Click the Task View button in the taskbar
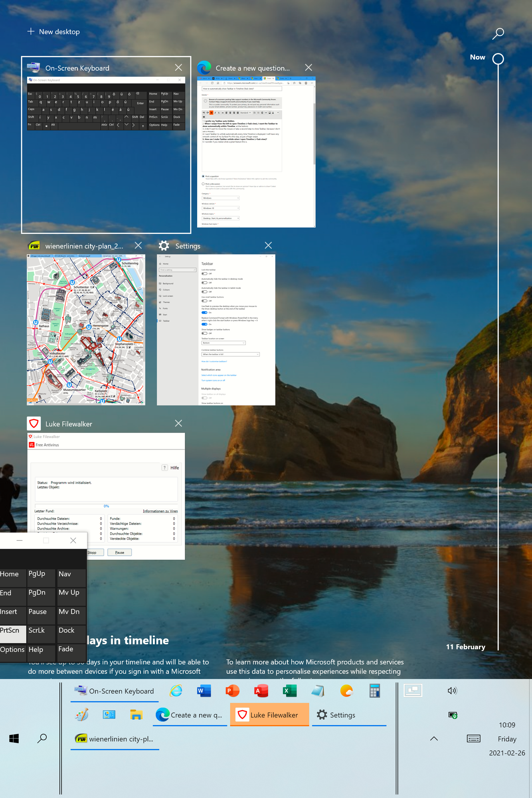This screenshot has height=798, width=532. click(413, 690)
